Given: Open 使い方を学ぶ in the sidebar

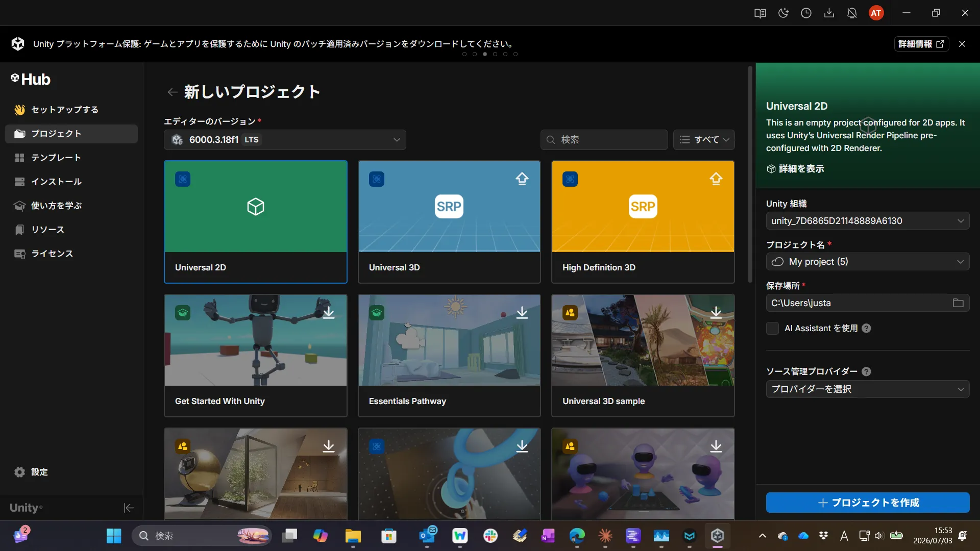Looking at the screenshot, I should [x=71, y=206].
